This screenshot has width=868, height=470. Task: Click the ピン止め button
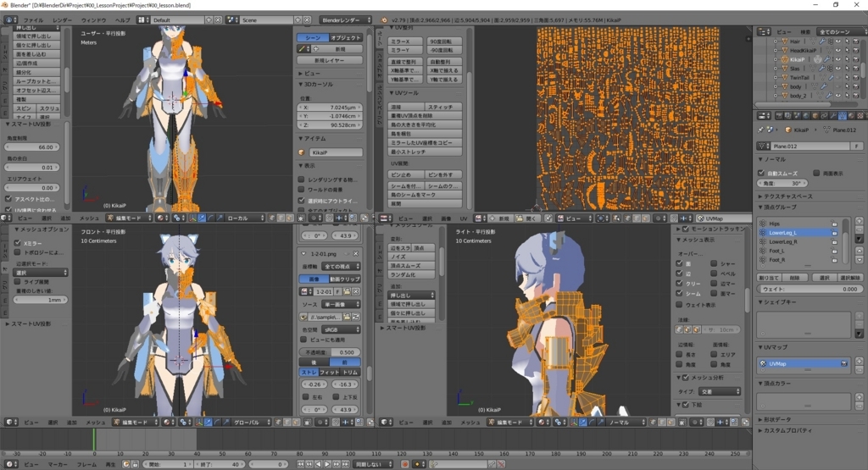click(x=406, y=174)
